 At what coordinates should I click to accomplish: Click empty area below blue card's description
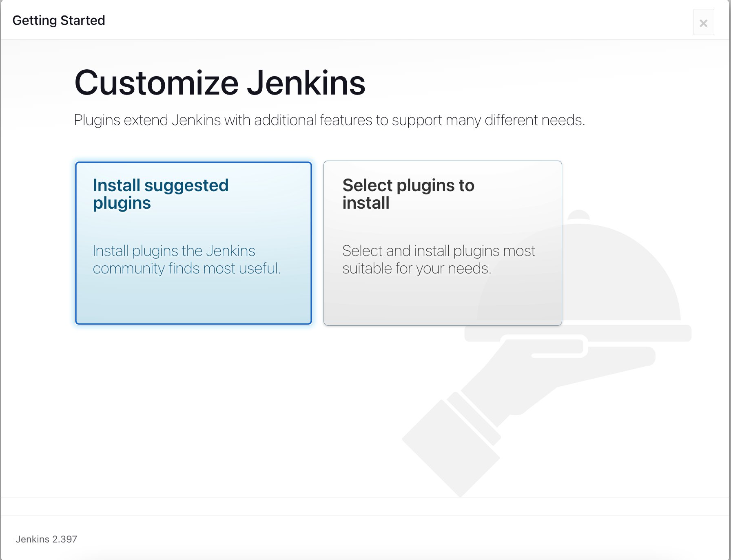point(193,302)
